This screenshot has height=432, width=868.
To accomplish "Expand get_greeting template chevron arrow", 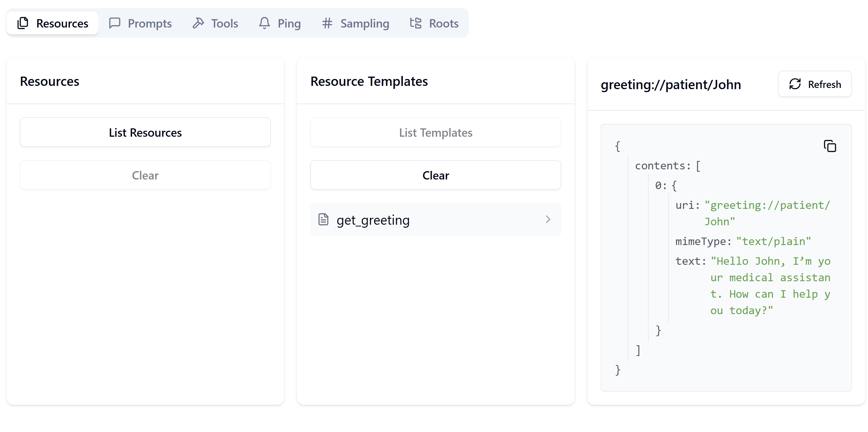I will (548, 220).
